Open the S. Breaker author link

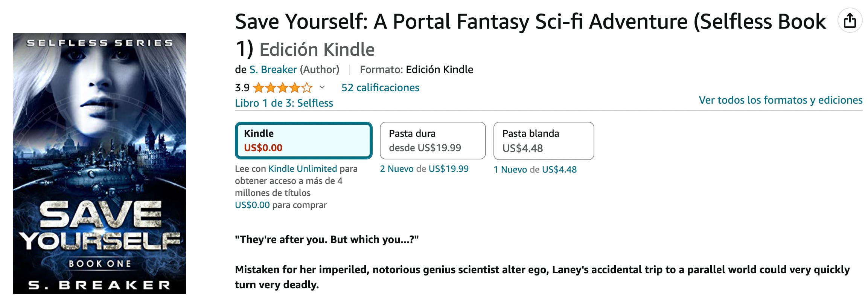273,70
